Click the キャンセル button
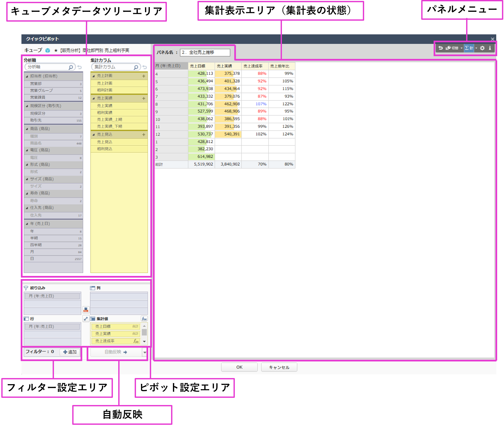 point(279,367)
